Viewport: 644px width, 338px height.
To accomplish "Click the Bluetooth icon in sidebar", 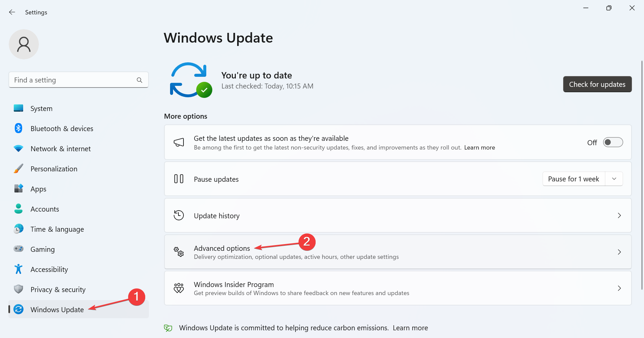I will tap(18, 128).
